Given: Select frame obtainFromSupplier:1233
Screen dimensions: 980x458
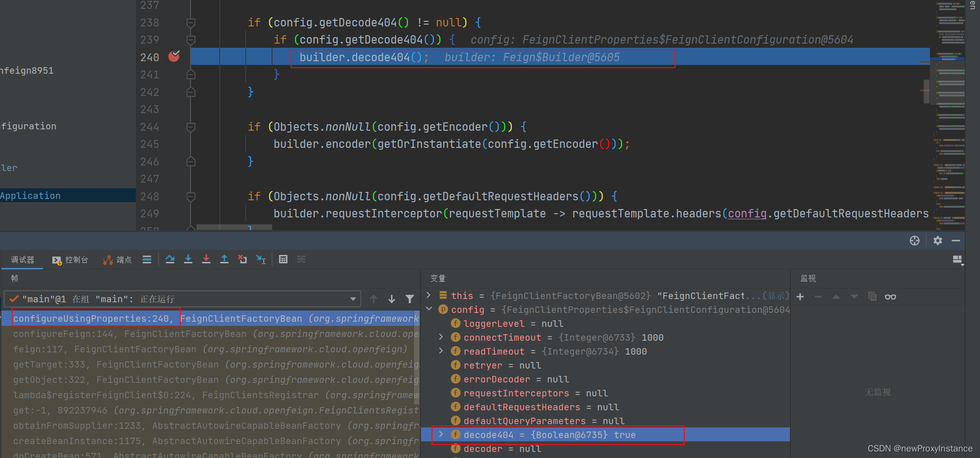Looking at the screenshot, I should point(211,426).
